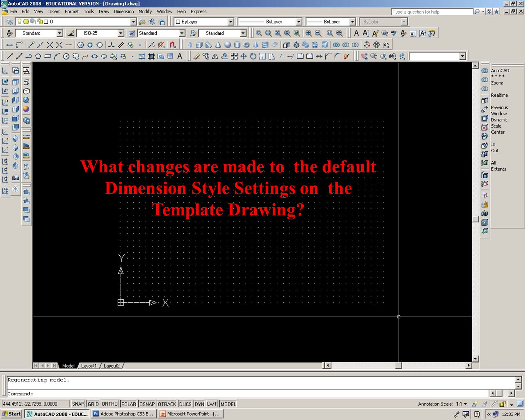The width and height of the screenshot is (525, 420).
Task: Select the Cylinder solid tool
Action: pyautogui.click(x=237, y=45)
